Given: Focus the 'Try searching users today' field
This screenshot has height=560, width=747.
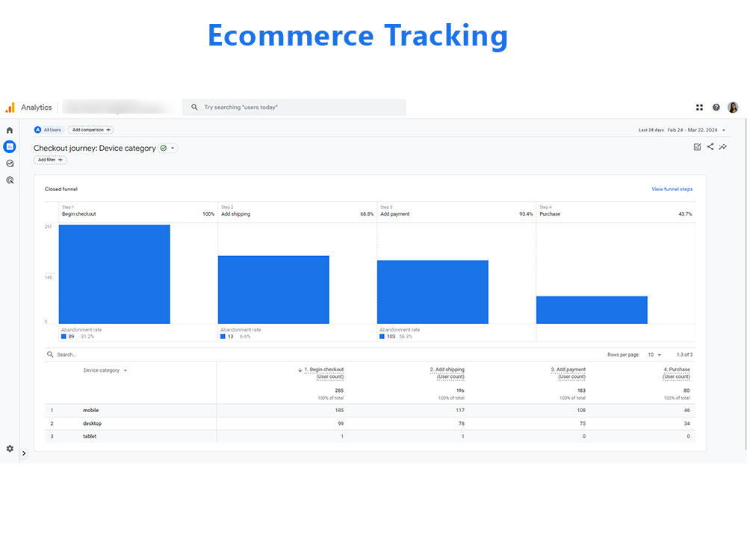Looking at the screenshot, I should [294, 107].
